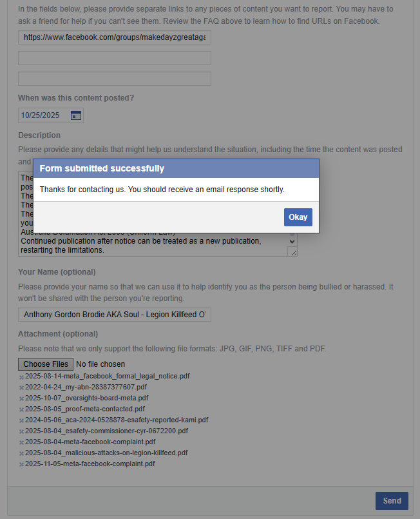Remove 2022-04-24_my-abn-28387377607.pdf attachment
Viewport: 420px width, 519px height.
(21, 387)
